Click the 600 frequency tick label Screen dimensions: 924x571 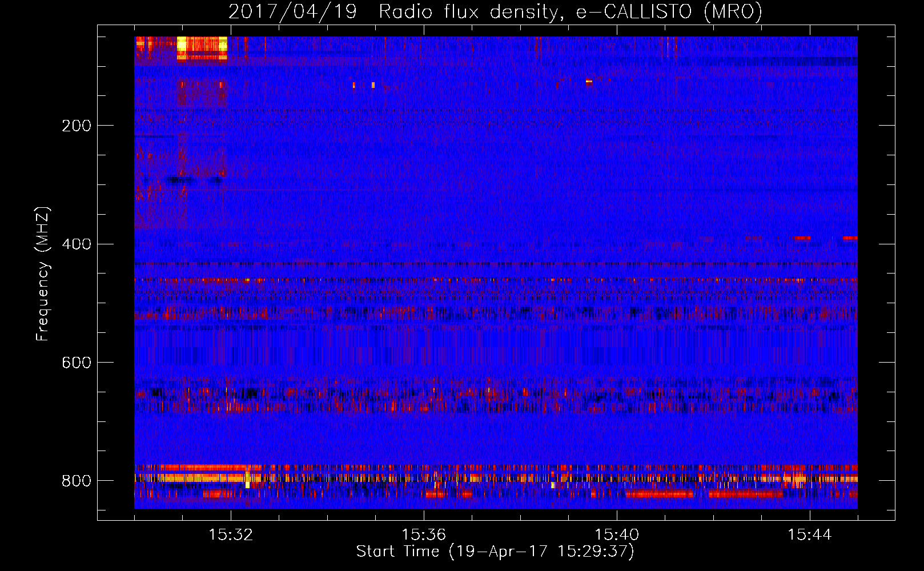[77, 363]
